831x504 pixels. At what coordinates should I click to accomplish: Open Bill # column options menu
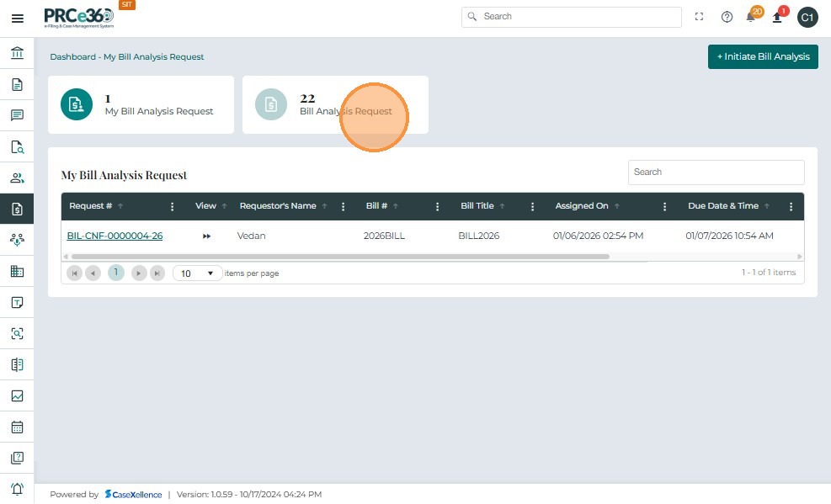point(437,206)
